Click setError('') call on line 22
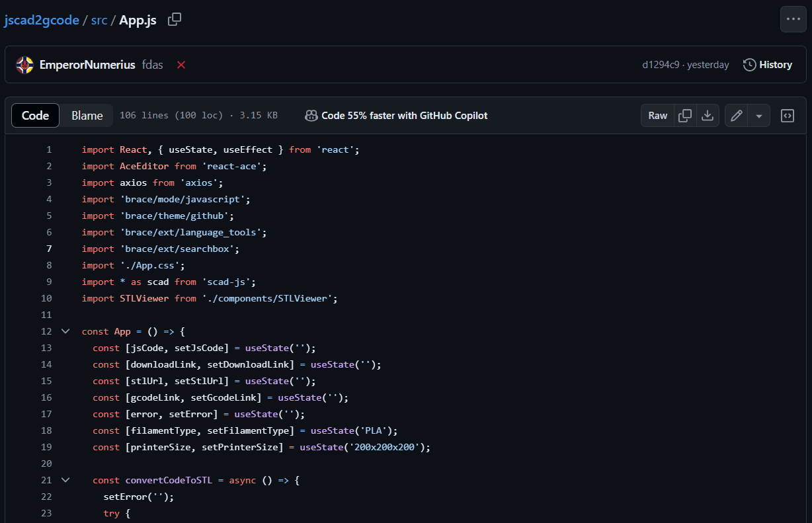Viewport: 812px width, 523px height. (x=136, y=497)
